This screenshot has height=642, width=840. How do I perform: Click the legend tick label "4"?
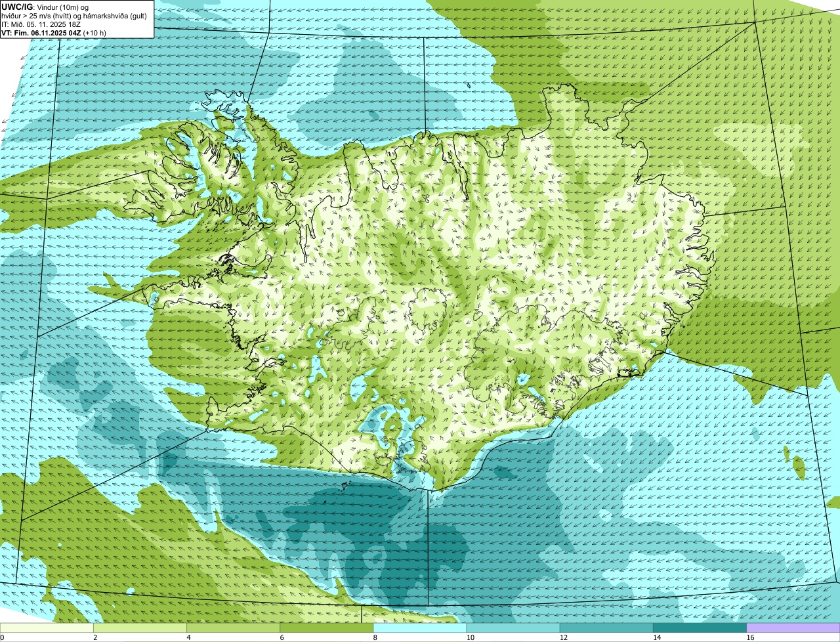(188, 637)
